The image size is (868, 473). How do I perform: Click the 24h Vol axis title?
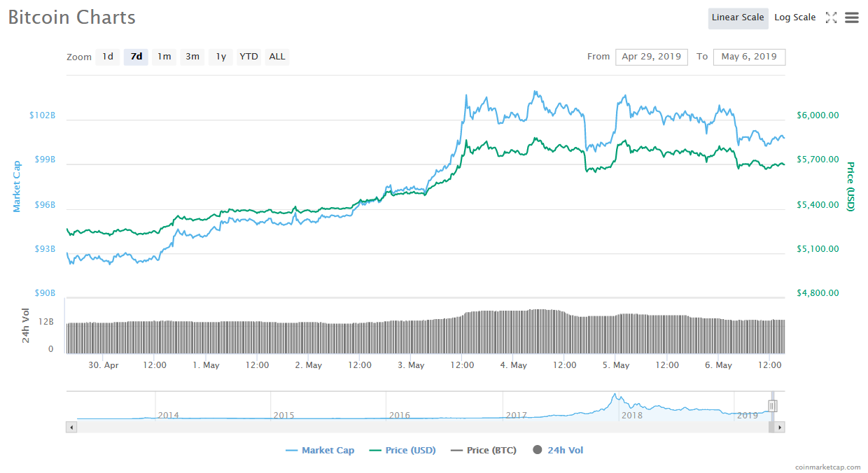tap(26, 325)
